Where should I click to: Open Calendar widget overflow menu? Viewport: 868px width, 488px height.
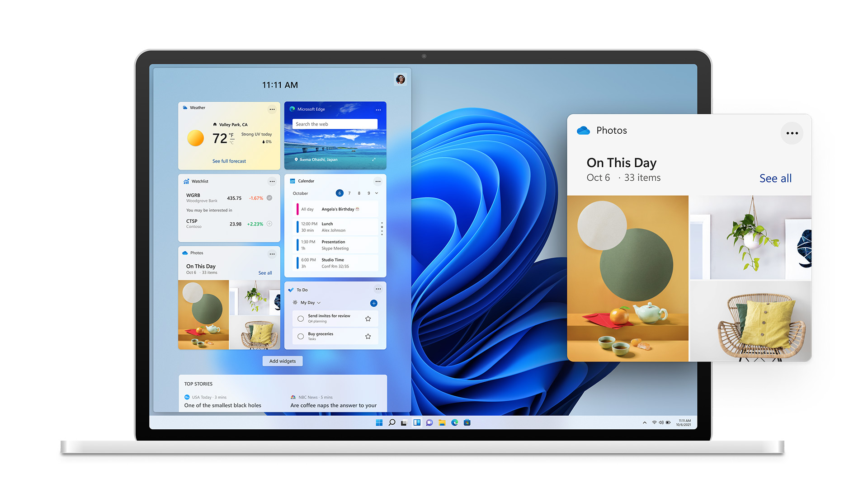coord(378,180)
